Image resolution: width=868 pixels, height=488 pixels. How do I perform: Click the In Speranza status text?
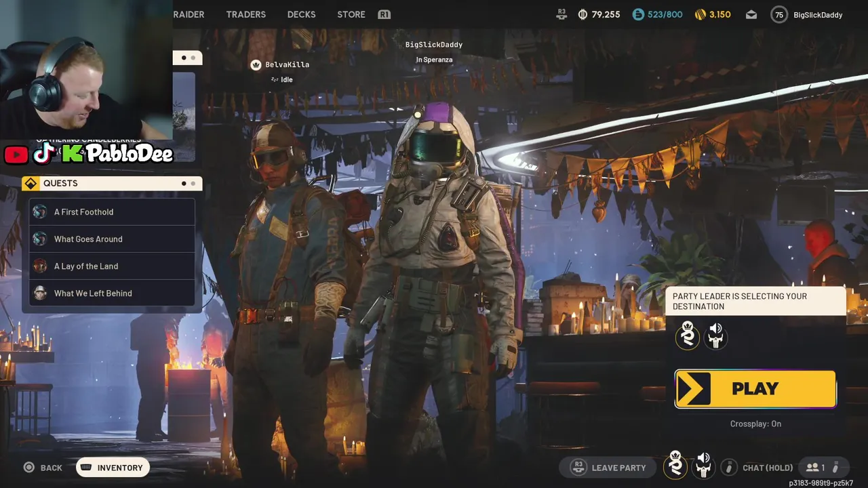434,60
